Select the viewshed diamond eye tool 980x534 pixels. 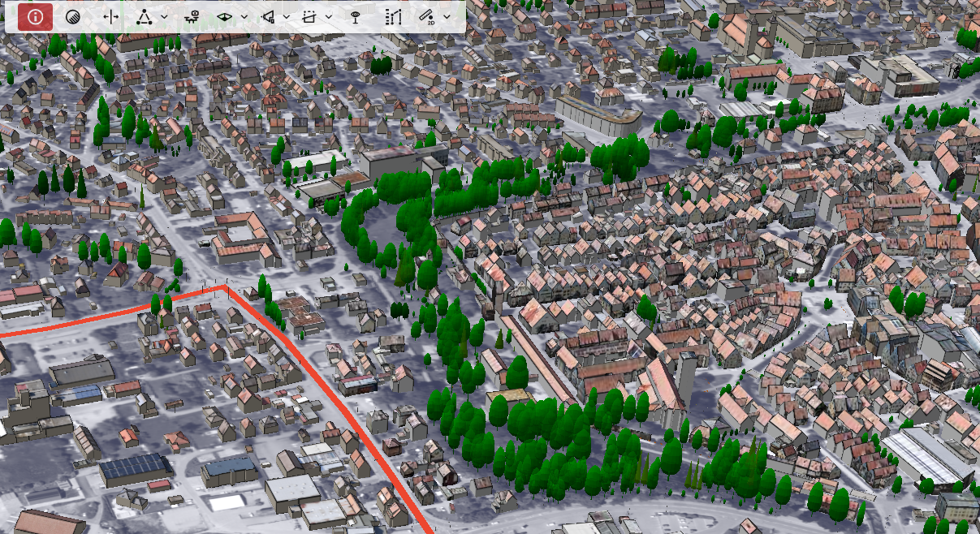click(x=225, y=16)
